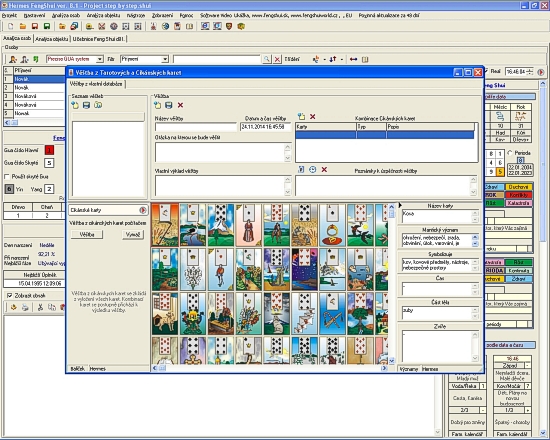Click the red X clear filter icon in Osoby toolbar
This screenshot has height=440, width=550.
coord(277,59)
